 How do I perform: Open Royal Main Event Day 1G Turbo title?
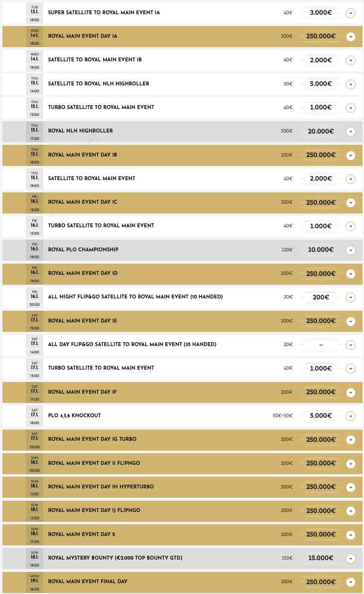[92, 439]
